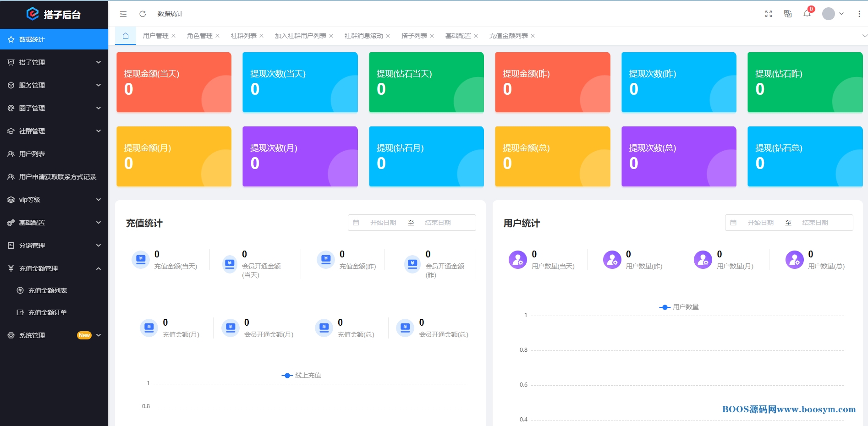
Task: Open 充值金额订单 submenu item
Action: pos(54,312)
